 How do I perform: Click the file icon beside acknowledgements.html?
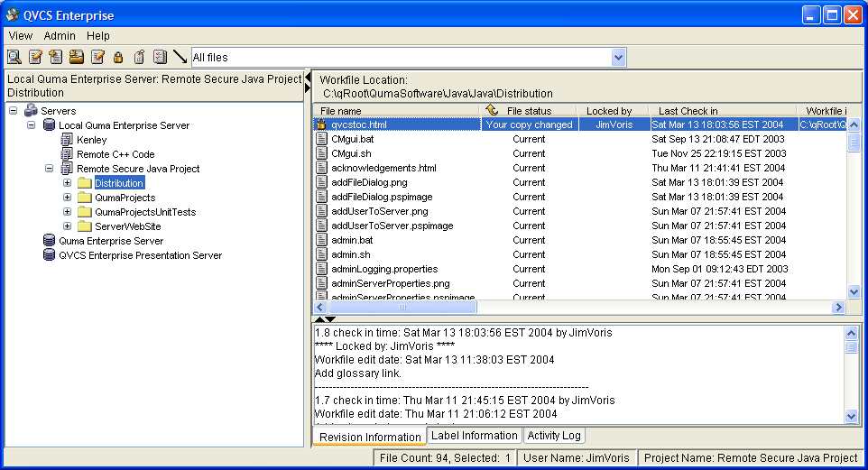321,168
